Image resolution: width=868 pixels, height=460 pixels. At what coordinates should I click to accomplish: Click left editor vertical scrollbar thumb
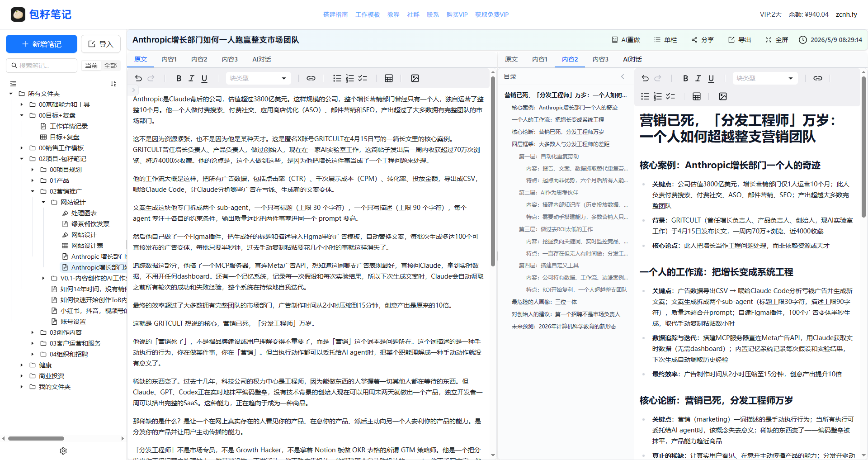point(493,171)
